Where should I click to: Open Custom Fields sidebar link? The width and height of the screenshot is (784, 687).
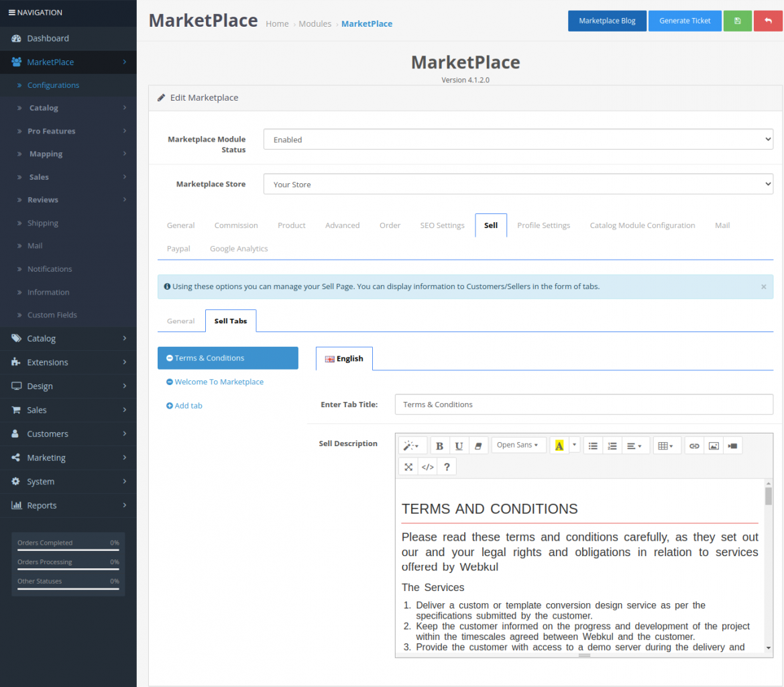[52, 315]
